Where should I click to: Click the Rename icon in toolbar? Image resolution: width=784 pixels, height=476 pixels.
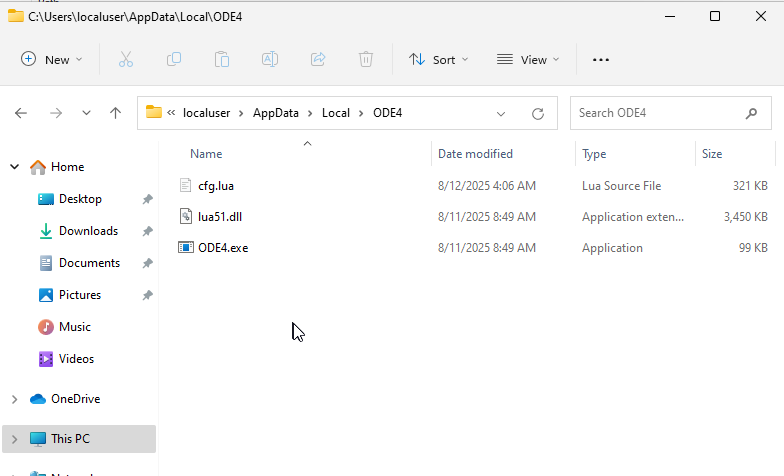tap(270, 60)
